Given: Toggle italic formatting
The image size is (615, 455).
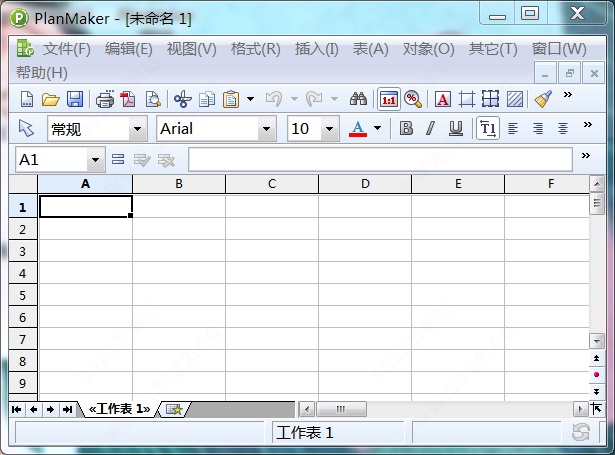Looking at the screenshot, I should click(430, 128).
